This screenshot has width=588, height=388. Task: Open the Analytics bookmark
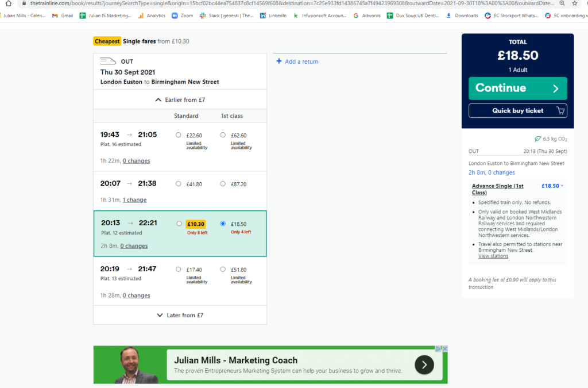click(152, 16)
